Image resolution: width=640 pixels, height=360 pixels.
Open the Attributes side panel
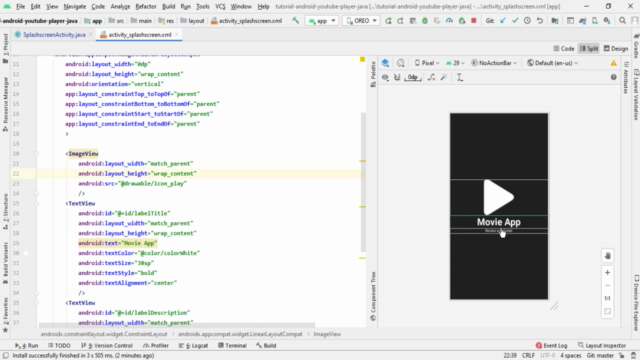pyautogui.click(x=626, y=78)
